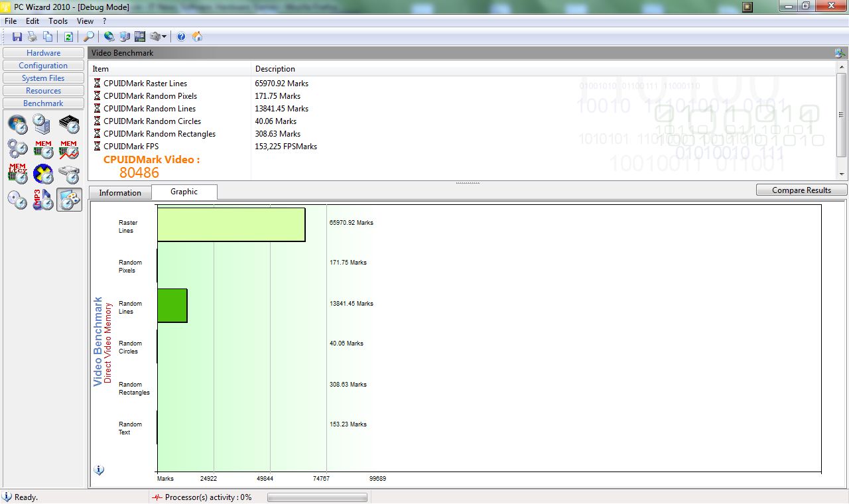
Task: Run the MEM graph cache benchmark
Action: [x=69, y=149]
